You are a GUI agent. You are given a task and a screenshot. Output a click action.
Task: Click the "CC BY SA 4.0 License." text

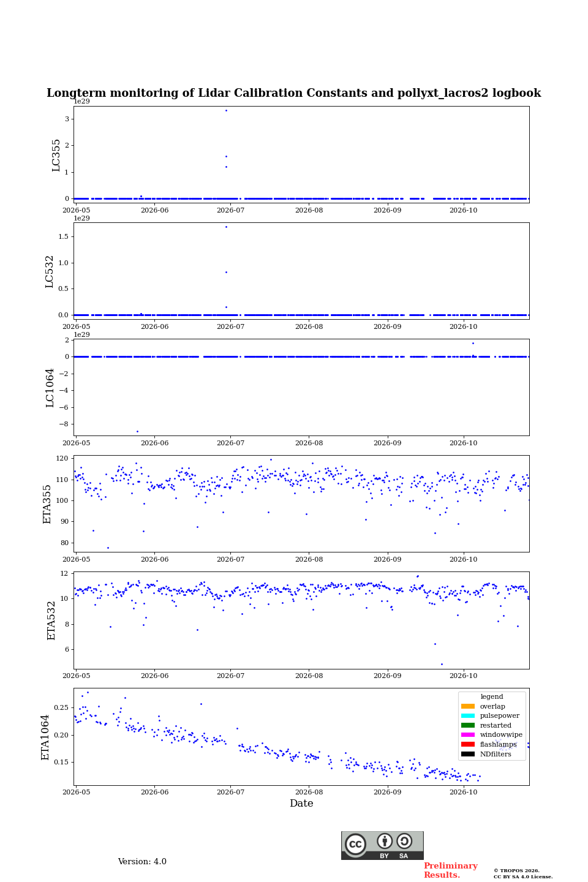point(523,876)
